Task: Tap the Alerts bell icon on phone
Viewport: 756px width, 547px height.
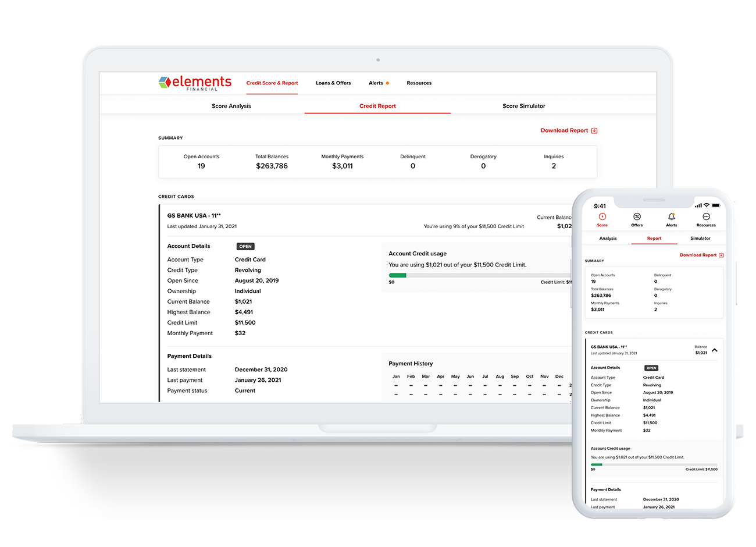Action: (x=672, y=217)
